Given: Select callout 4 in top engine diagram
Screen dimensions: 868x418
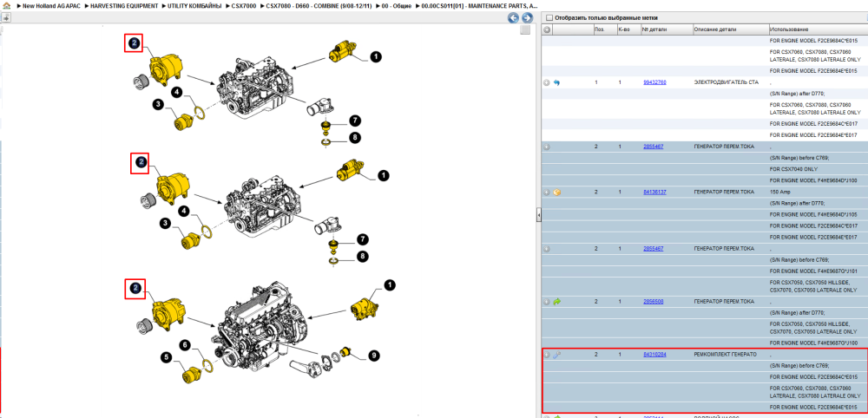Looking at the screenshot, I should (176, 92).
